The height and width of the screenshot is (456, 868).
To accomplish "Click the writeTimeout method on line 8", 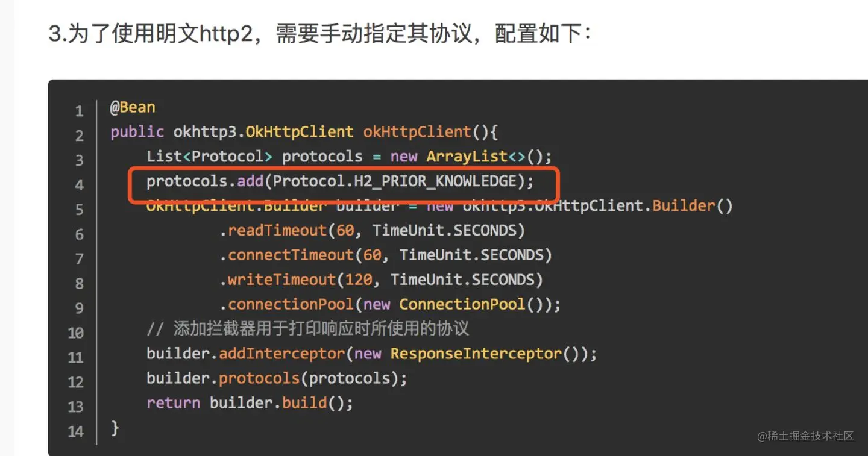I will [282, 280].
